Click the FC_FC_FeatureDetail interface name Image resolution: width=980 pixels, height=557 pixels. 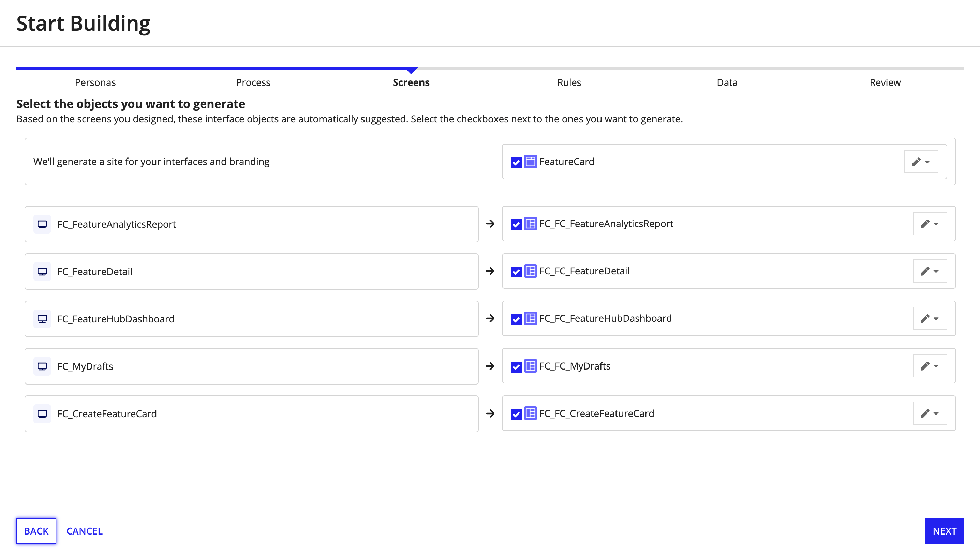[x=585, y=271]
